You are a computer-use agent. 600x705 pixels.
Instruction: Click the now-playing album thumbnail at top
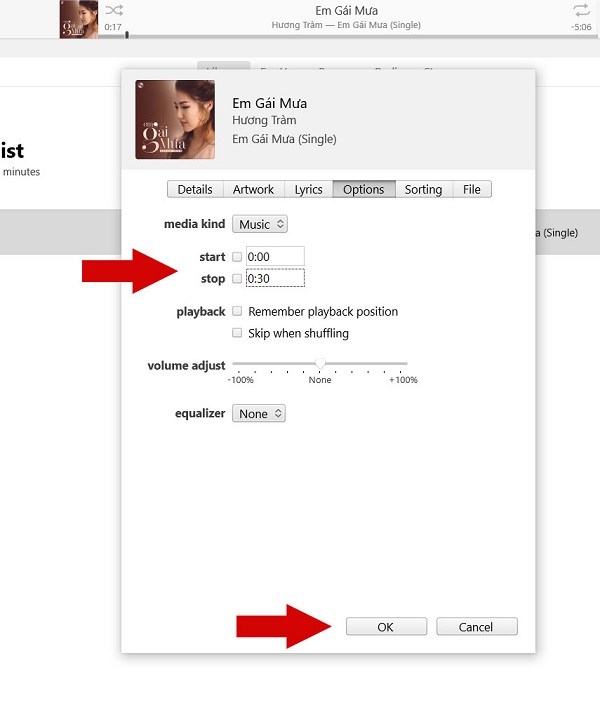click(79, 19)
